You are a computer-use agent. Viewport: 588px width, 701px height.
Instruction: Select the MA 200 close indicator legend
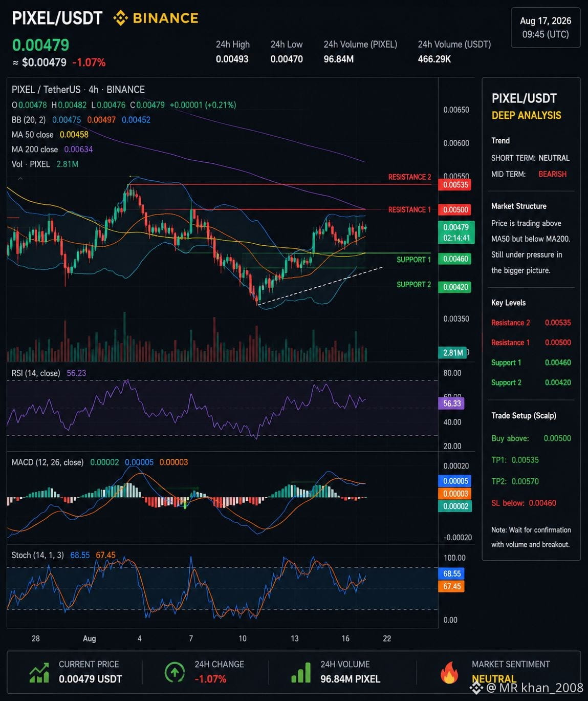pyautogui.click(x=52, y=150)
